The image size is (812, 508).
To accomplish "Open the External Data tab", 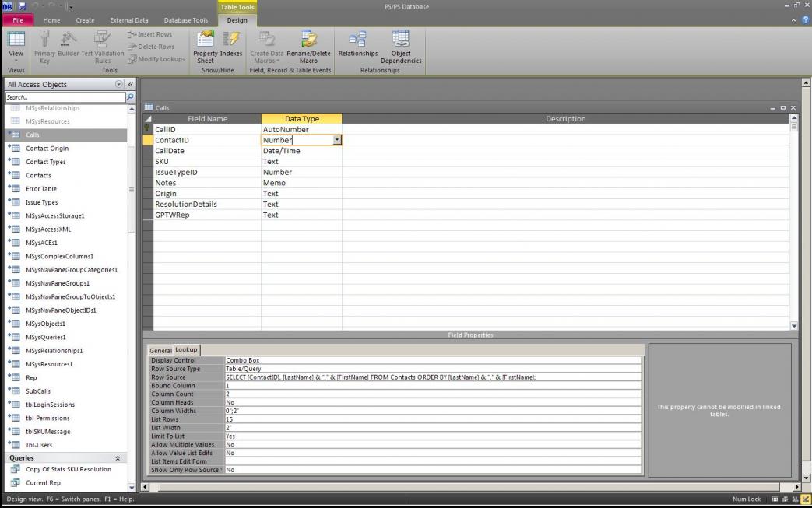I will [x=129, y=20].
